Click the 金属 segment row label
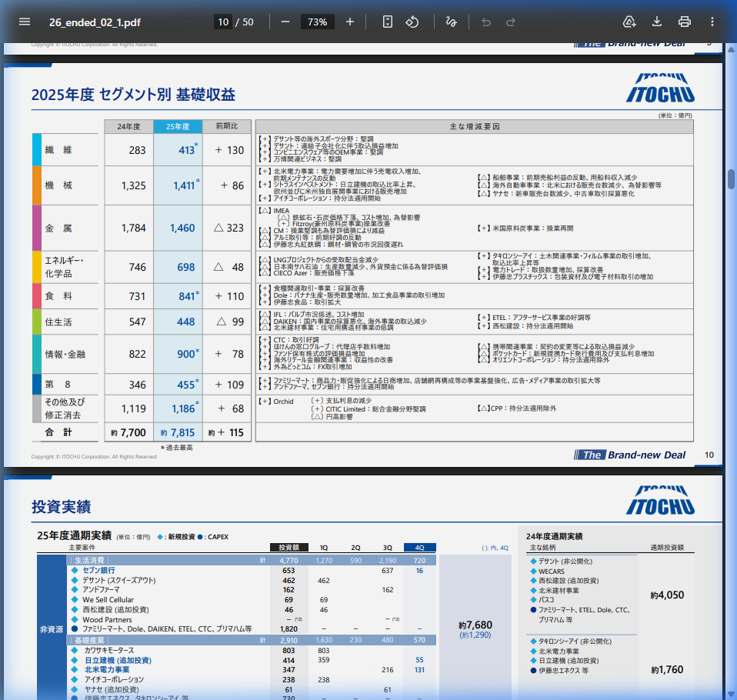This screenshot has width=737, height=700. pos(58,228)
